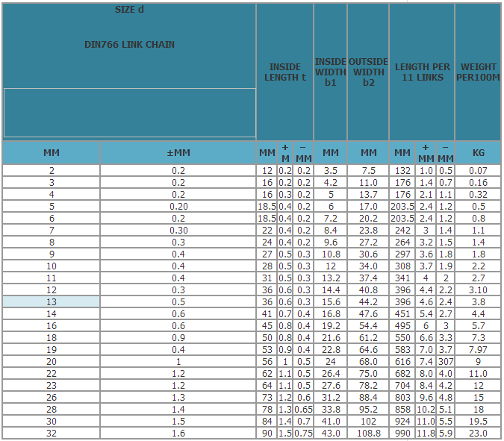Image resolution: width=504 pixels, height=441 pixels.
Task: Click weight value 0.16 in size 3 row
Action: pos(478,182)
